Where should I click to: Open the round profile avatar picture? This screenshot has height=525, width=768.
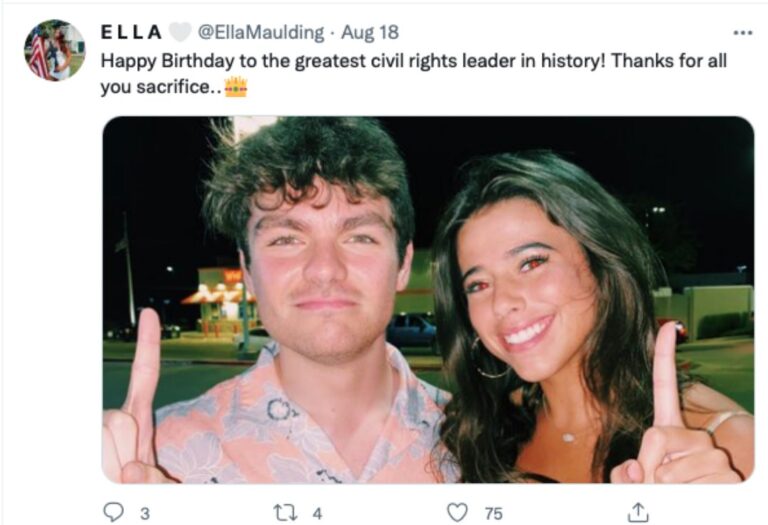[x=55, y=50]
